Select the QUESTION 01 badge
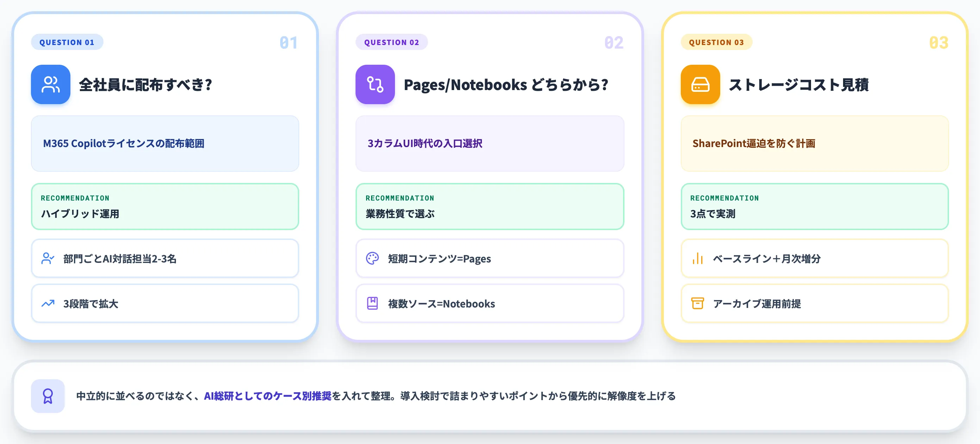This screenshot has width=980, height=444. pyautogui.click(x=67, y=42)
